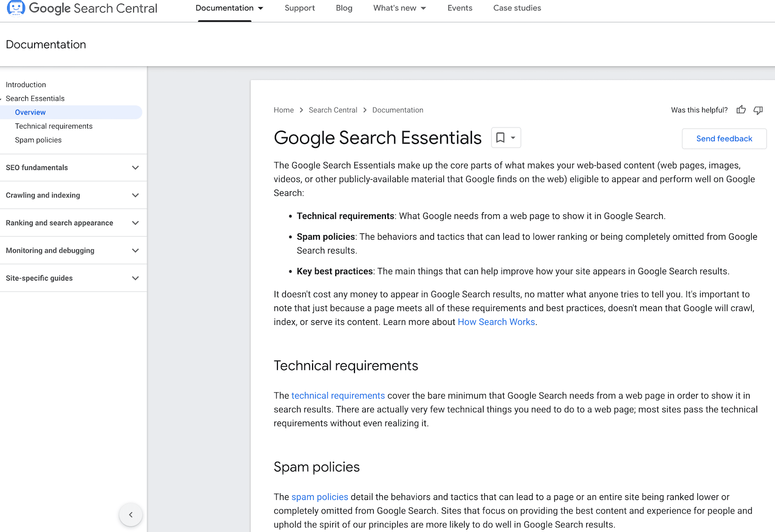The width and height of the screenshot is (775, 532).
Task: Open the Support tab
Action: pyautogui.click(x=300, y=8)
